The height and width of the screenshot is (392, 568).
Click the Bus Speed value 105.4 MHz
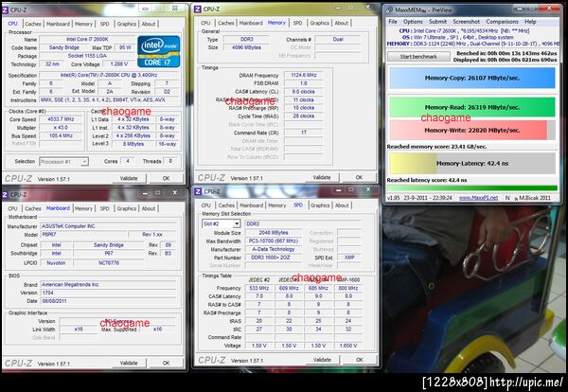[61, 135]
